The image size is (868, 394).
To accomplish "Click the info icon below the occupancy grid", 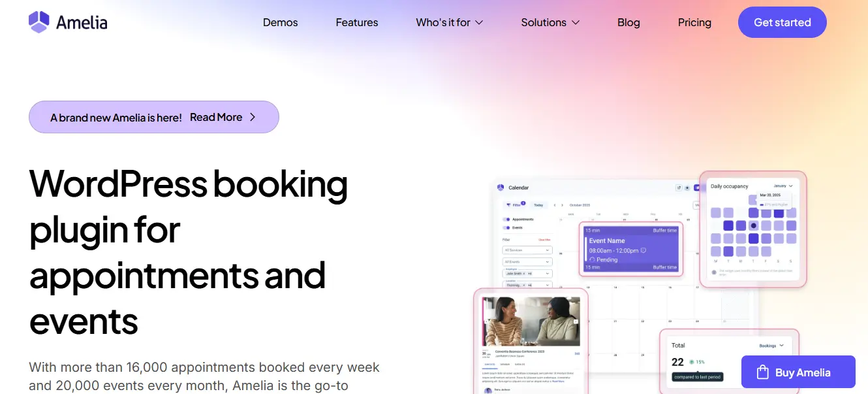I will pos(713,272).
